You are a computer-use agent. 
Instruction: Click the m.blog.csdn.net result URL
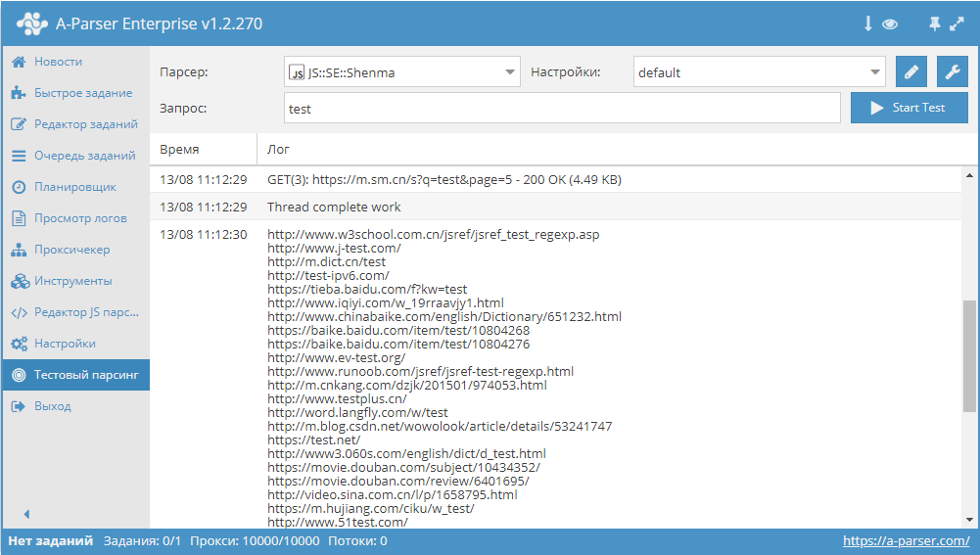[x=440, y=426]
